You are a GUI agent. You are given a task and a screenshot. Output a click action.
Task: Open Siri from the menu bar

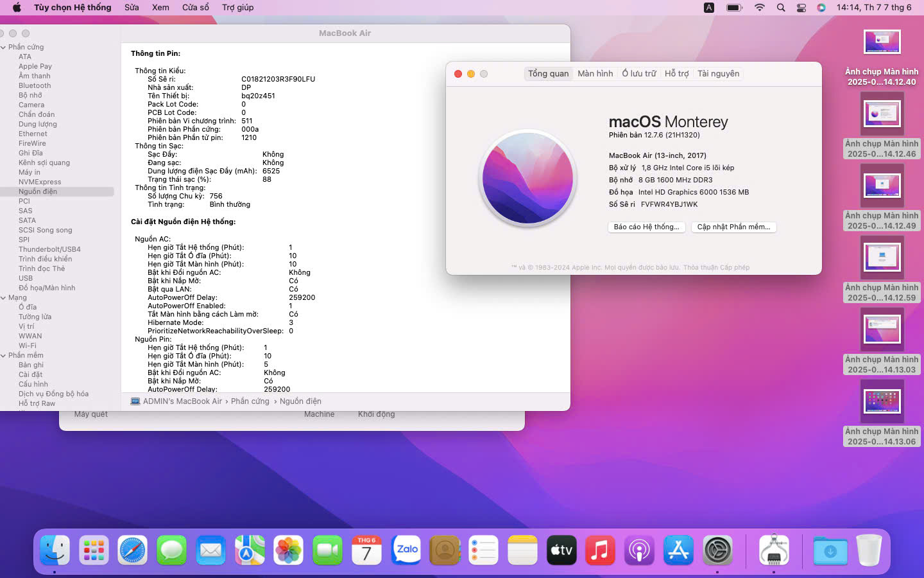click(x=821, y=8)
